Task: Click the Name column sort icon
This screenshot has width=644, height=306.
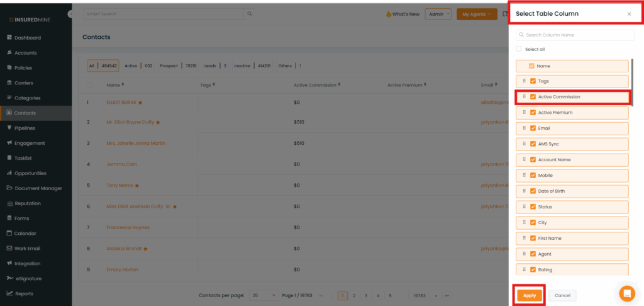Action: [123, 84]
